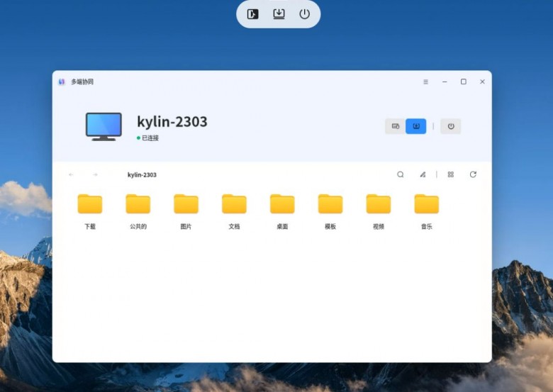Screen dimensions: 553x392
Task: Click the gray screen projection button beside kylin-2303
Action: click(x=396, y=126)
